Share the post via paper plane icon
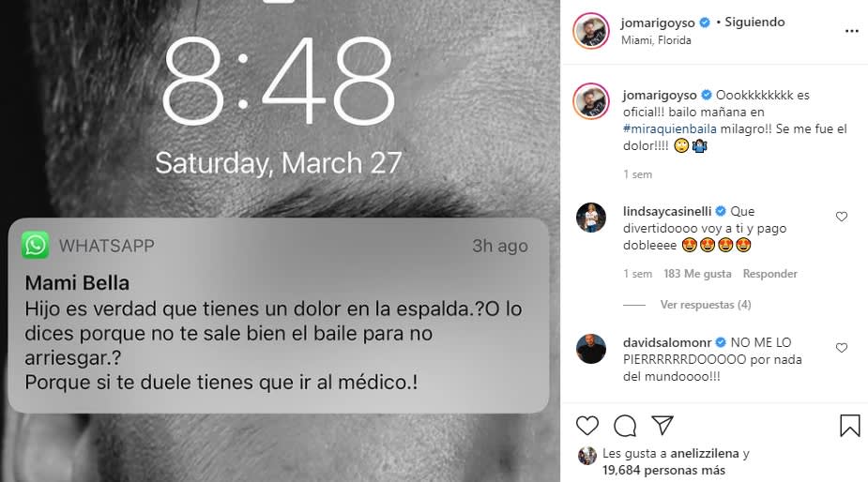868x482 pixels. pos(662,425)
